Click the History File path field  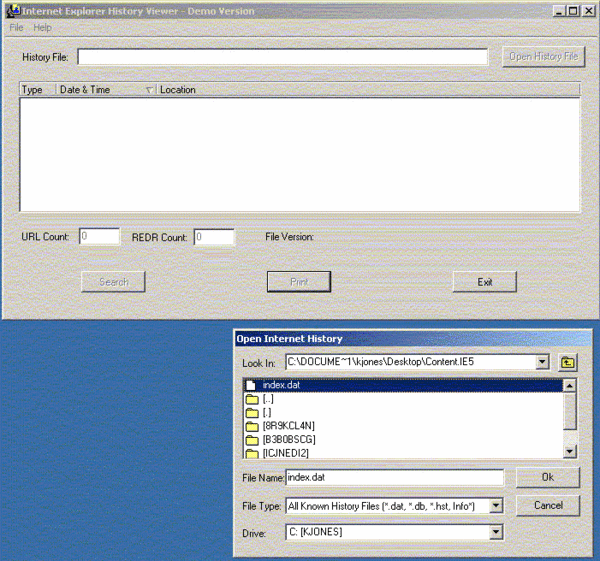click(282, 57)
